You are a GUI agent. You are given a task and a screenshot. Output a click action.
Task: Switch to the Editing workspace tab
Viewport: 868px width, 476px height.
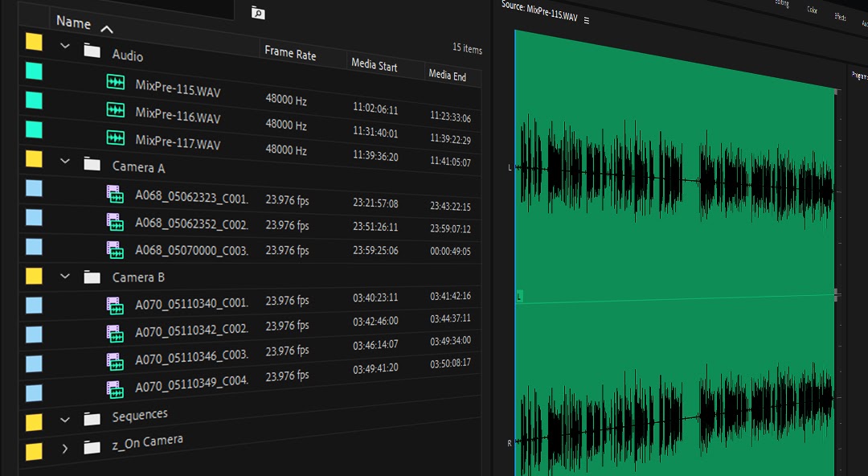[782, 2]
